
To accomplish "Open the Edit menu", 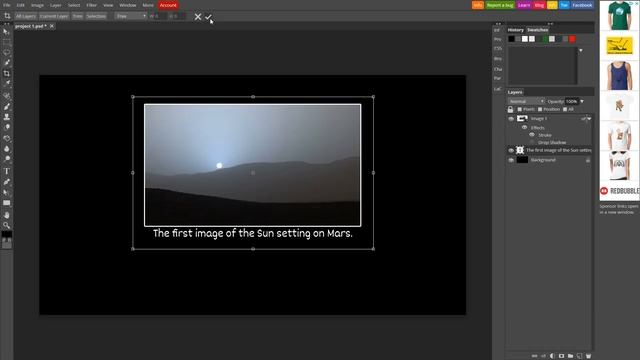I will pos(20,5).
